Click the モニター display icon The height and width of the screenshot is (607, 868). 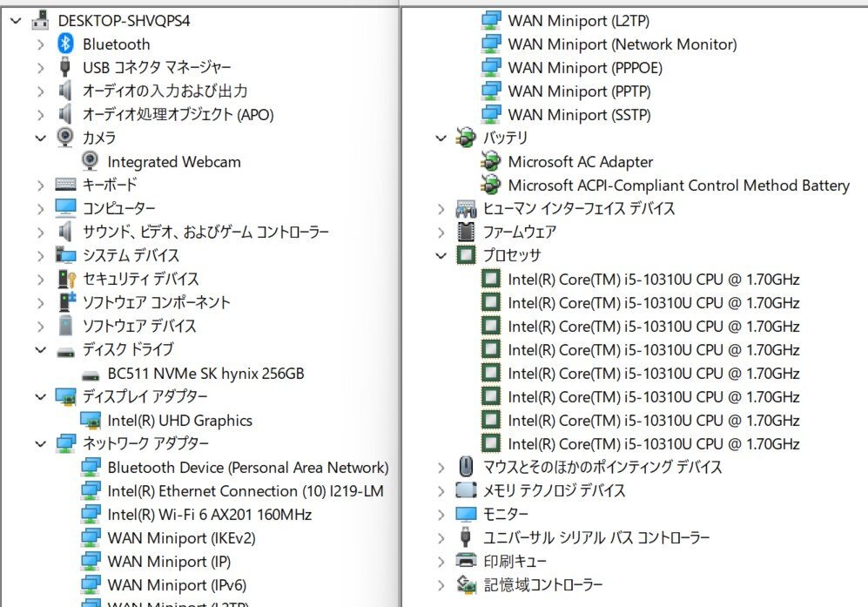466,514
